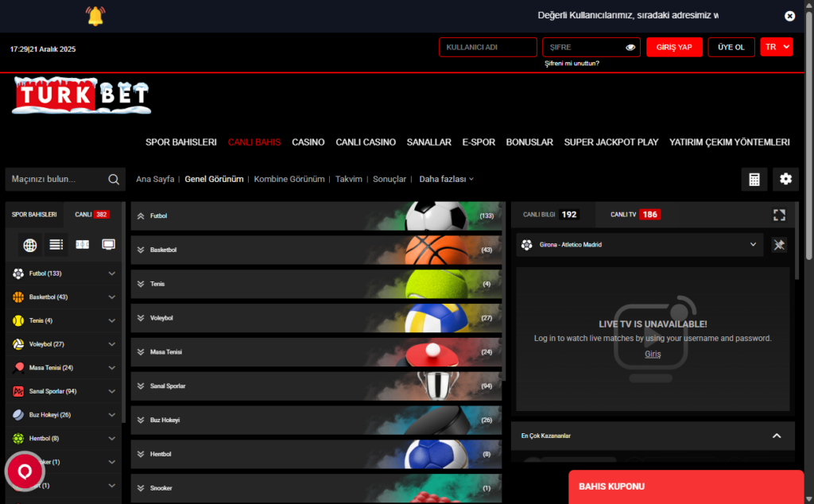Open the live chat support bubble

pyautogui.click(x=25, y=471)
